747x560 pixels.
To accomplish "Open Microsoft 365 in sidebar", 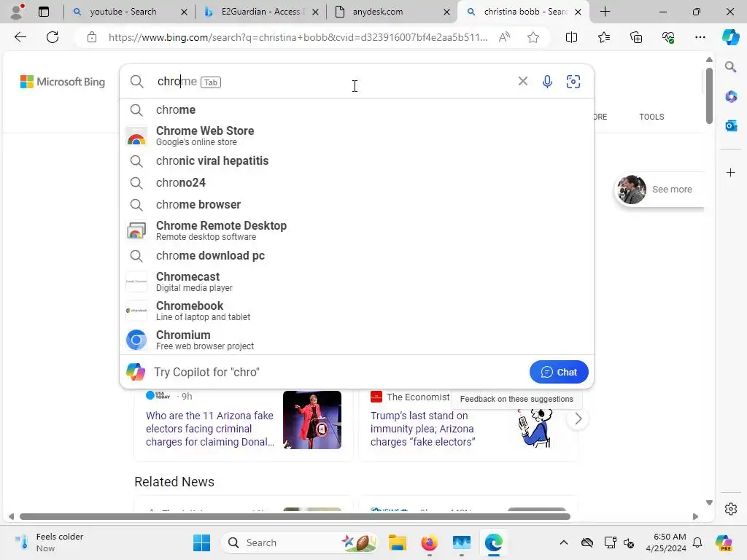I will pos(730,96).
